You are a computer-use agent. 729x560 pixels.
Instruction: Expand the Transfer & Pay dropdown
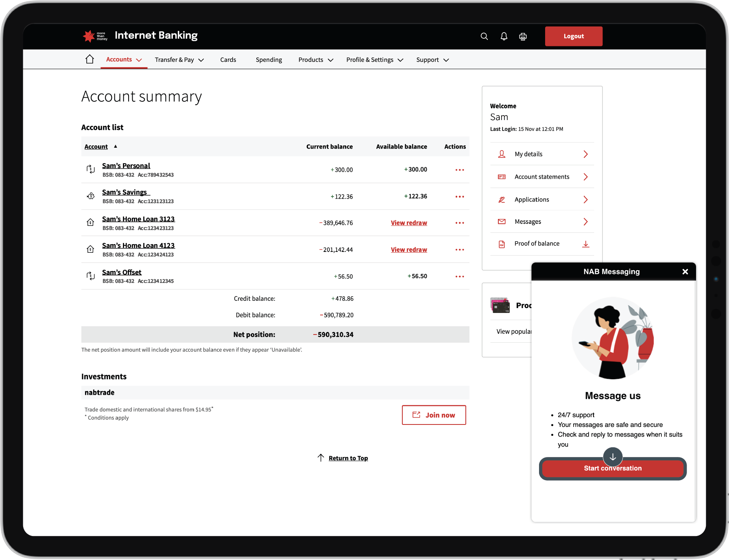(x=179, y=60)
